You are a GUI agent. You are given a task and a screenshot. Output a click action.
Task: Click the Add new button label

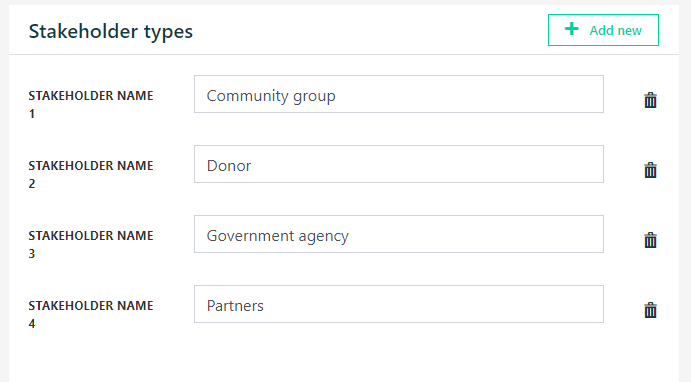[615, 30]
